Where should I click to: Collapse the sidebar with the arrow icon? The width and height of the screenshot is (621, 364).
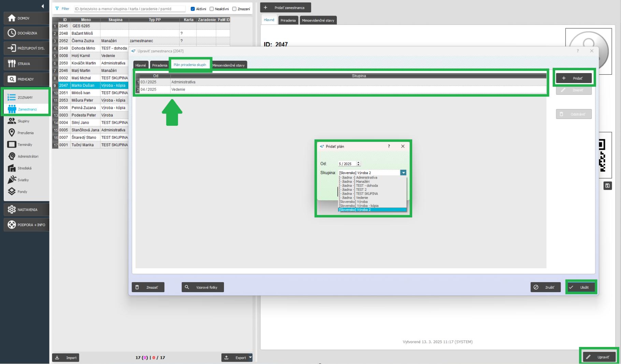tap(43, 6)
